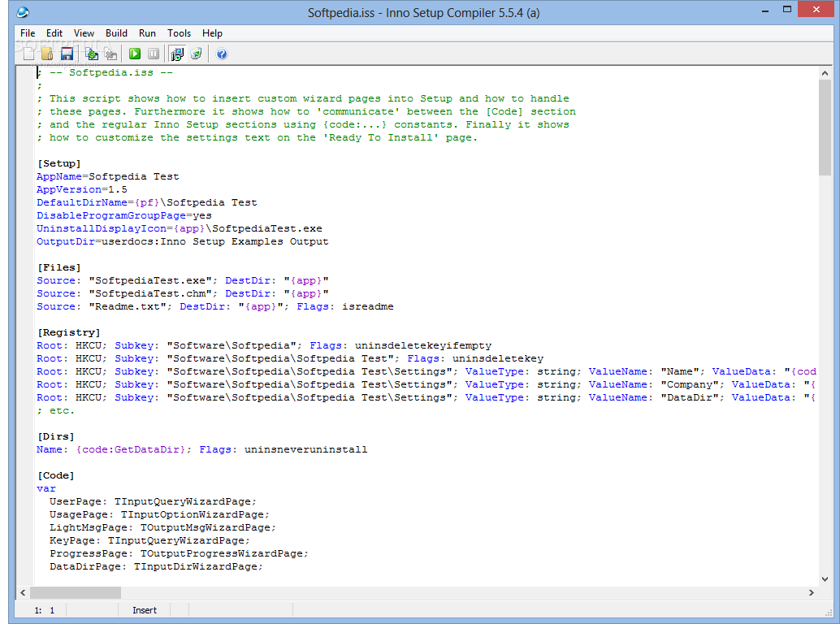
Task: Click the AppVersion=1.5 line
Action: tap(82, 189)
